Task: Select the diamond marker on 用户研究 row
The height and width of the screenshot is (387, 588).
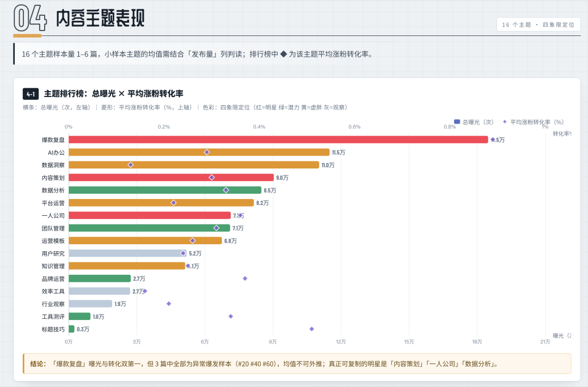Action: [x=183, y=253]
